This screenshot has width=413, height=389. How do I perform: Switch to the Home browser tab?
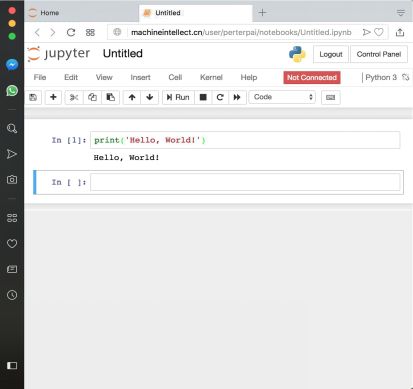coord(82,13)
